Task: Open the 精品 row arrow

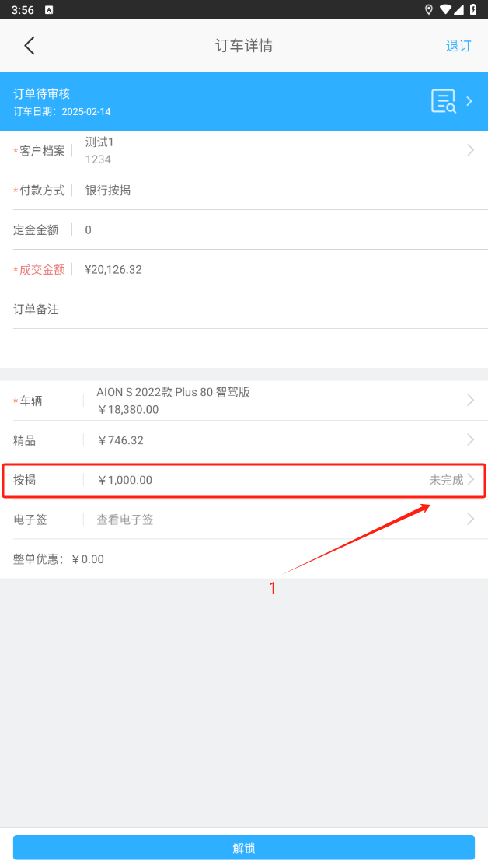Action: (470, 440)
